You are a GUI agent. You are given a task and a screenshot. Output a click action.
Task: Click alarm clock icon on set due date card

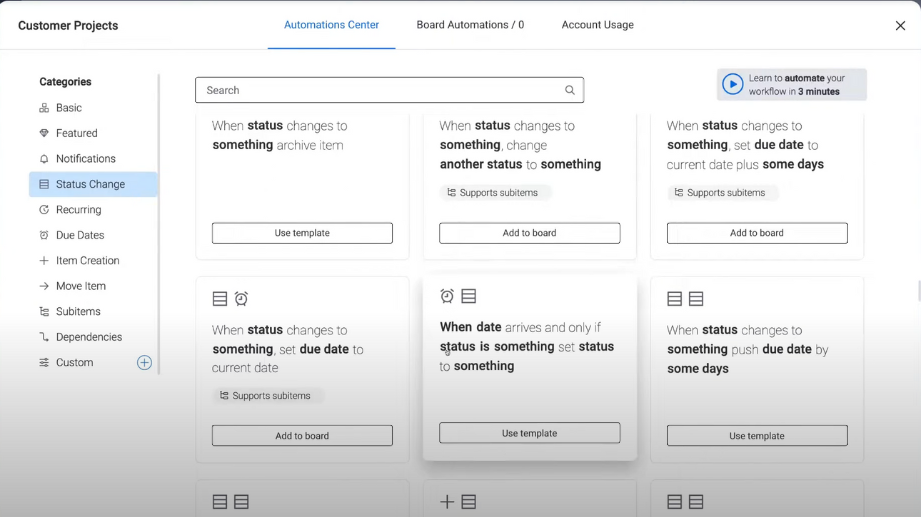pos(241,298)
